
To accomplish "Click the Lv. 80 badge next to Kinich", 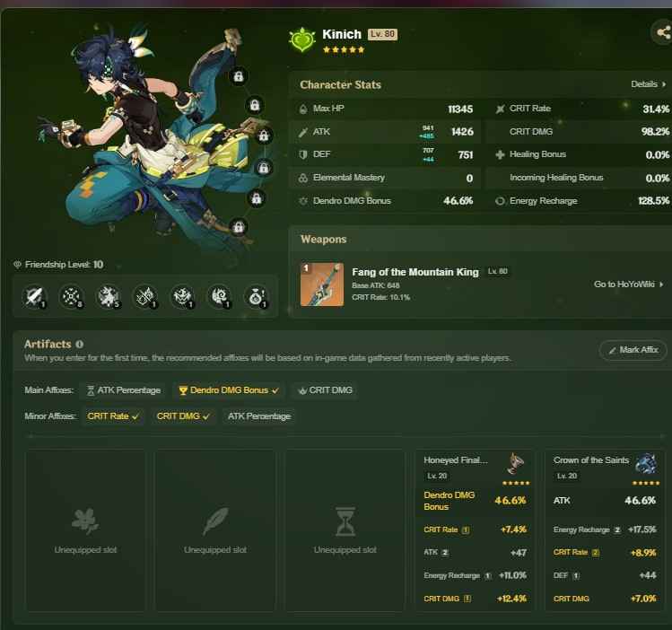I will 383,34.
